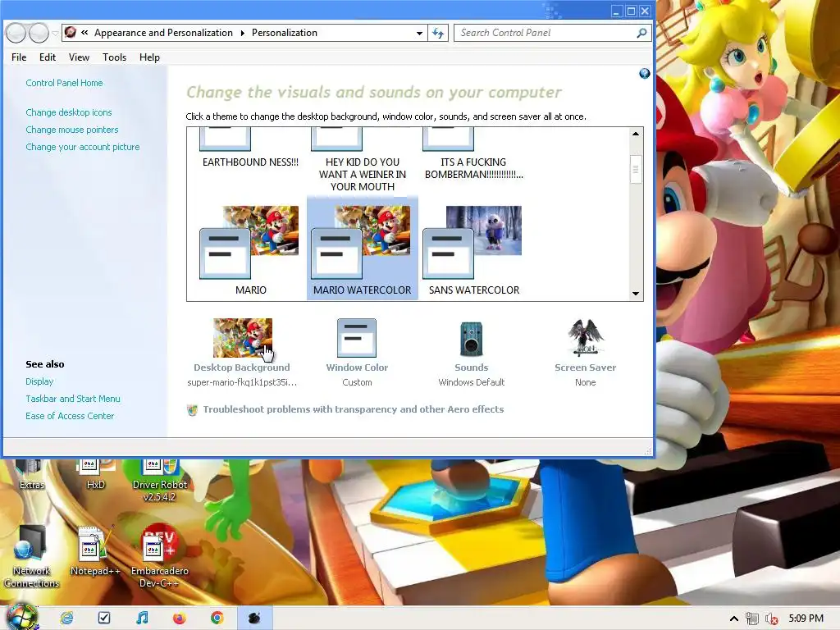Viewport: 840px width, 630px height.
Task: Click the network tray icon
Action: point(752,619)
